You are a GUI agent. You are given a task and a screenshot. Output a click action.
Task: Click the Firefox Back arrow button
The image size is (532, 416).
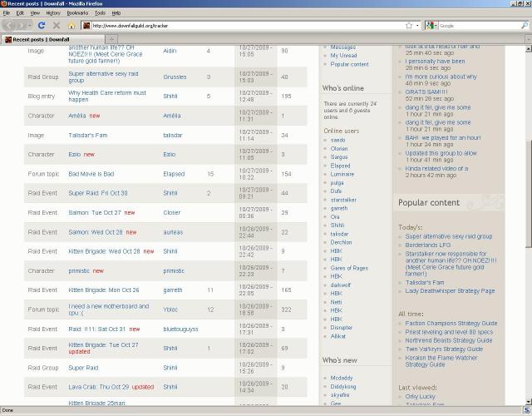[9, 26]
